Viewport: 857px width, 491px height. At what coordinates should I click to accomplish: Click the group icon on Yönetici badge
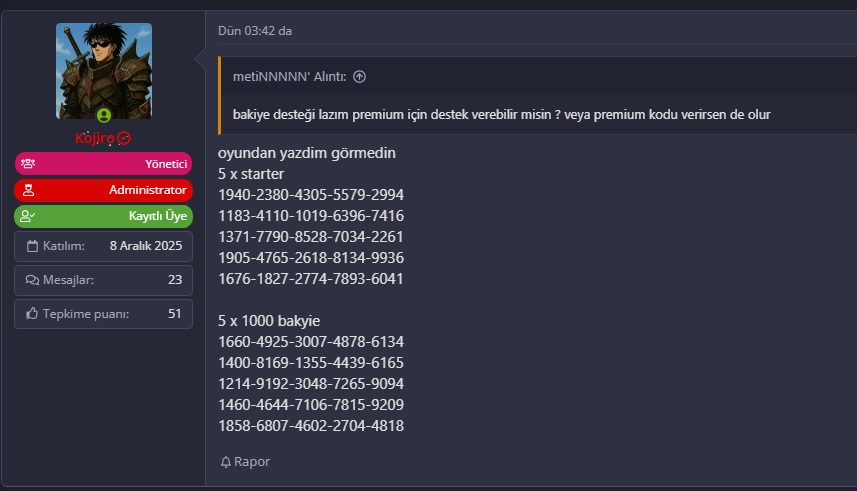(28, 163)
